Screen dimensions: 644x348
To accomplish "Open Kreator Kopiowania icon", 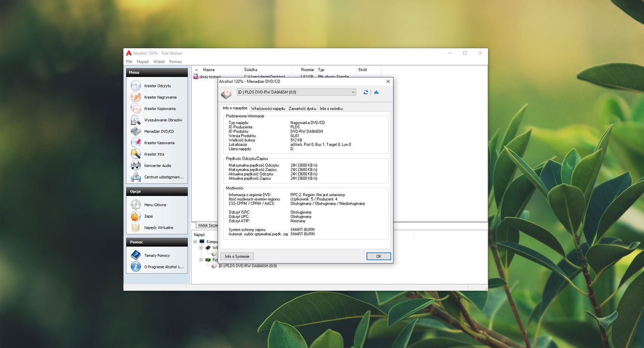I will pyautogui.click(x=136, y=109).
